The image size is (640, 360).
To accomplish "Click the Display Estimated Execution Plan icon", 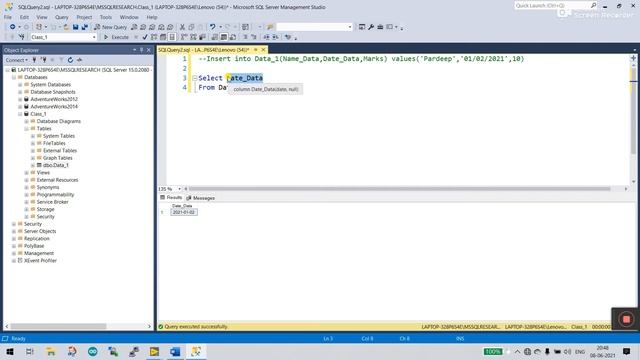I will [x=154, y=37].
